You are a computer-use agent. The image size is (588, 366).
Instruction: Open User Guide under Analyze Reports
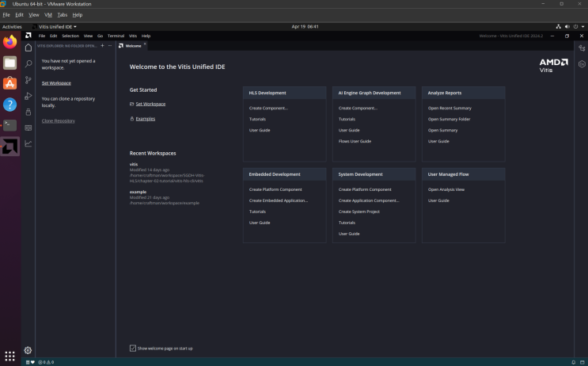point(438,141)
